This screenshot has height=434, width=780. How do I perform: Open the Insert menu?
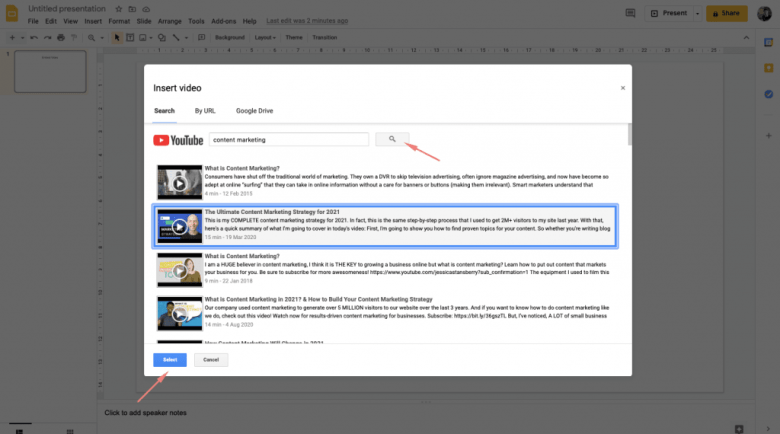click(93, 21)
